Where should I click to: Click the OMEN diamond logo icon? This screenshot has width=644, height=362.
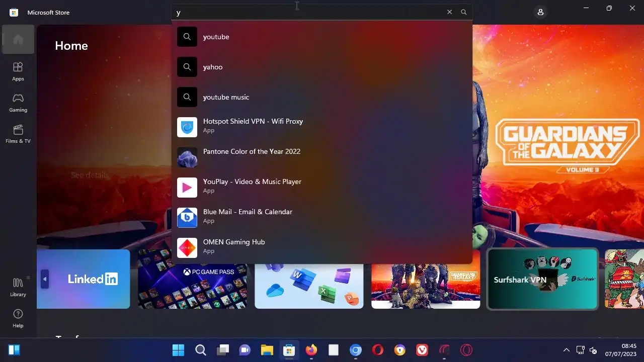pyautogui.click(x=187, y=248)
